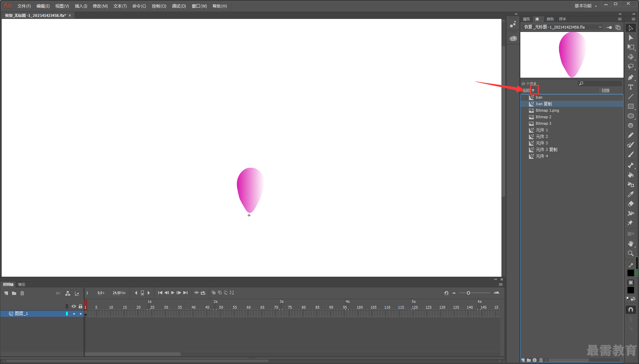Switch to the 属性 tab
Image resolution: width=639 pixels, height=364 pixels.
(527, 19)
